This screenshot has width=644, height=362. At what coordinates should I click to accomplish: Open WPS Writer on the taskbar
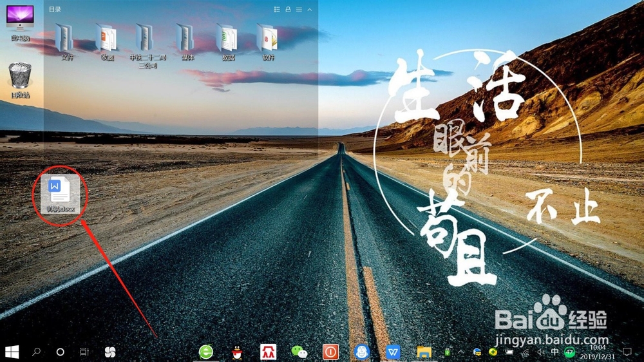click(x=393, y=352)
